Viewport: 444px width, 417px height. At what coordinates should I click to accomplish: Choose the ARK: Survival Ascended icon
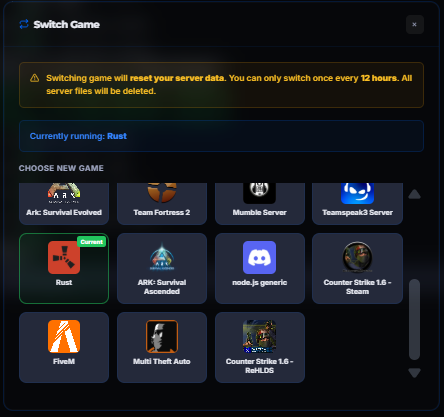point(162,257)
